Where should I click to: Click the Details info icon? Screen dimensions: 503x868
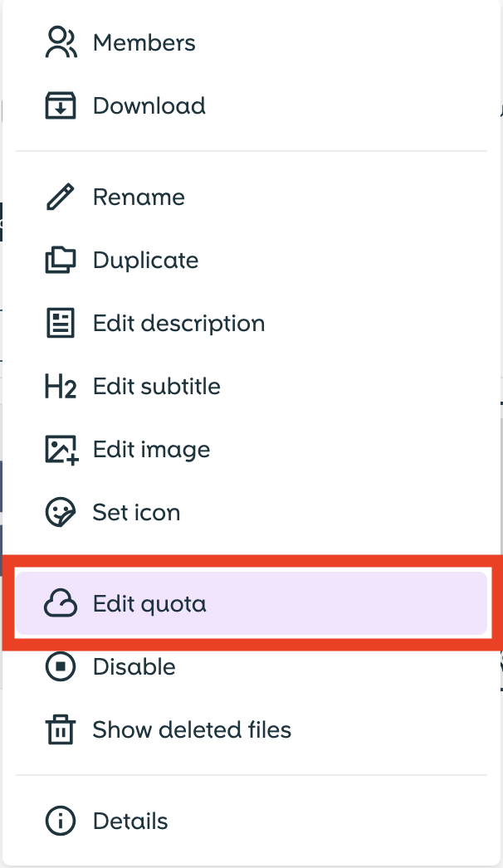tap(60, 821)
